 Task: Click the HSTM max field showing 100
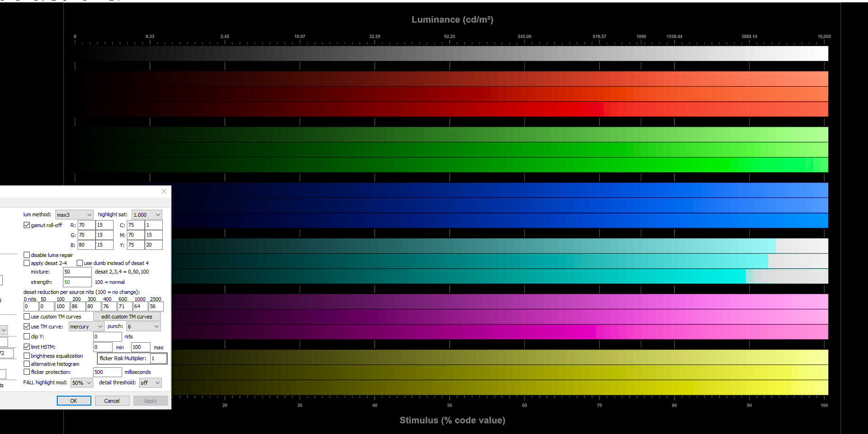141,347
